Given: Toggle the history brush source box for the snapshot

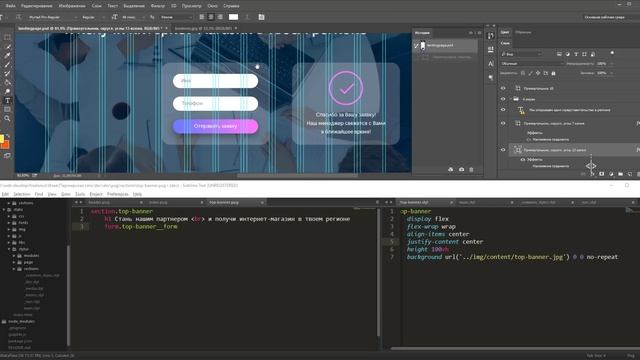Looking at the screenshot, I should click(x=416, y=45).
